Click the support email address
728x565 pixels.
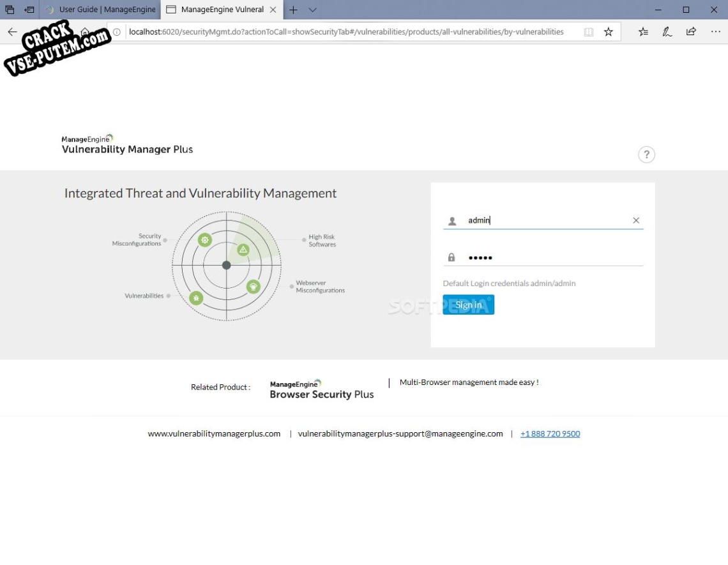tap(400, 433)
